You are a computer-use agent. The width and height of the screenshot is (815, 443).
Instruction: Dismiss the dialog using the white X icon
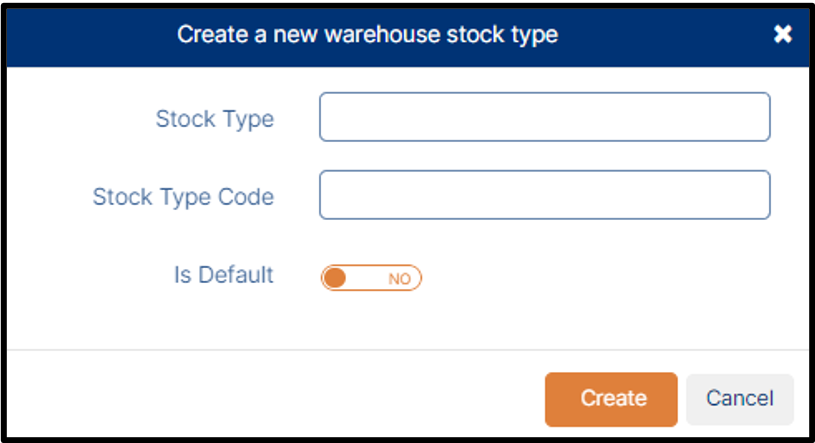click(x=783, y=35)
